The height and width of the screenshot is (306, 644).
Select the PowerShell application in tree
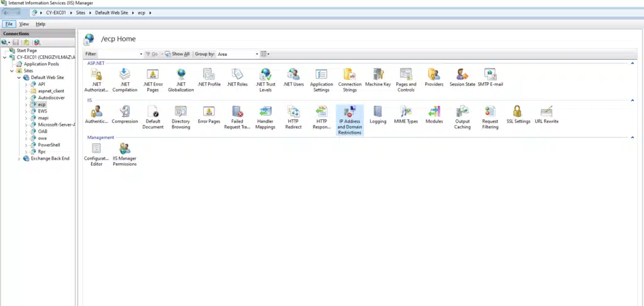pyautogui.click(x=48, y=145)
